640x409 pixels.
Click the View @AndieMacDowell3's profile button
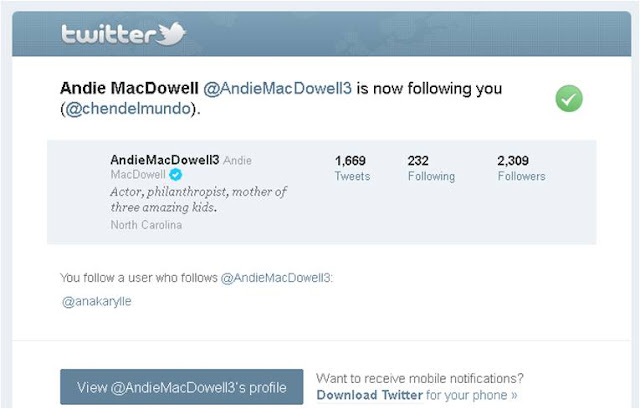[182, 387]
